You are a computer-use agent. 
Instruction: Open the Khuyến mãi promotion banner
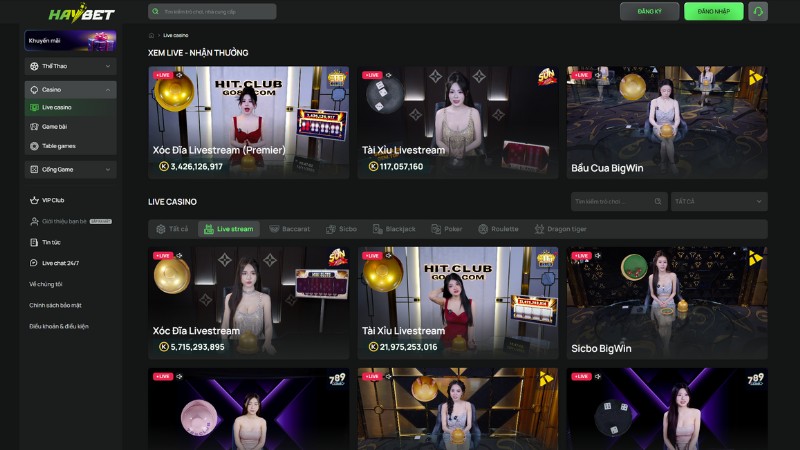pos(70,40)
